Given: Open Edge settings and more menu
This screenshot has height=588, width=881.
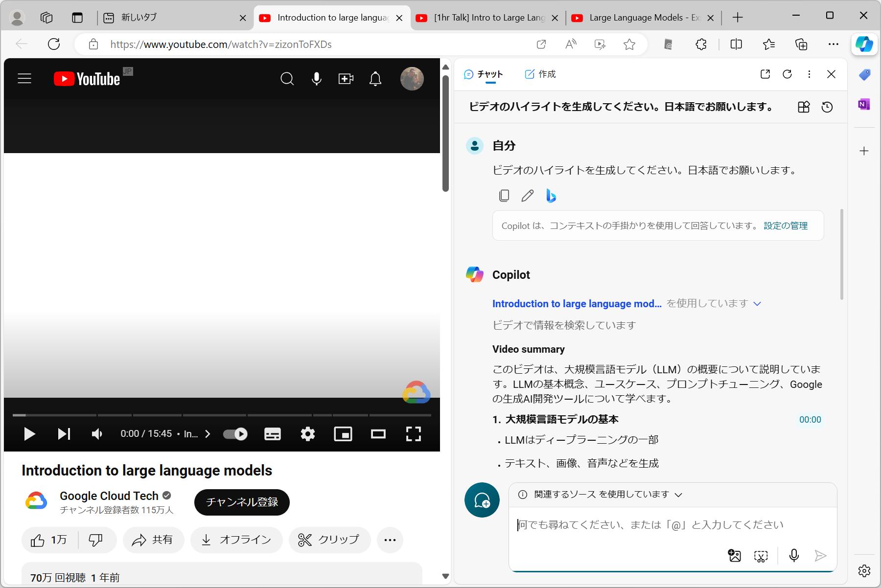Looking at the screenshot, I should [834, 45].
